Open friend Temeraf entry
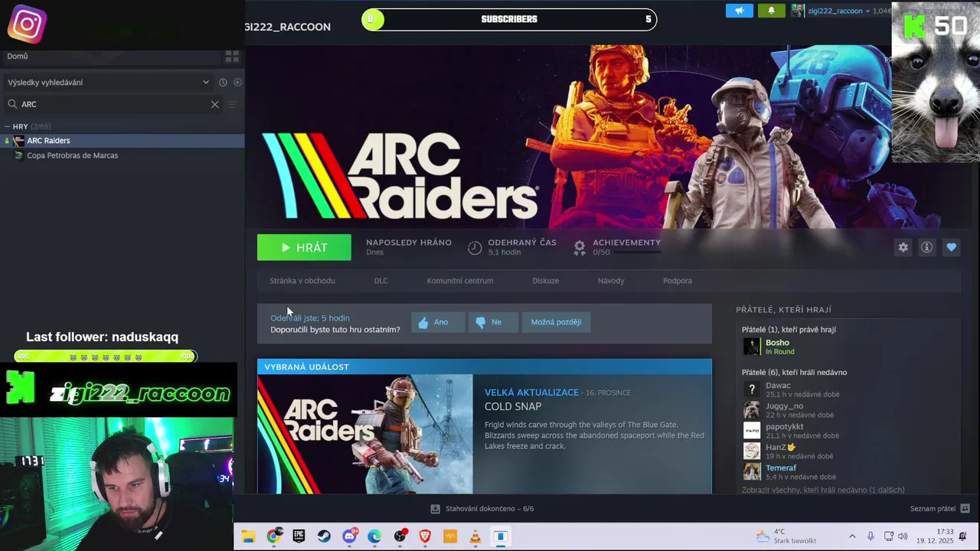The height and width of the screenshot is (551, 980). [781, 468]
